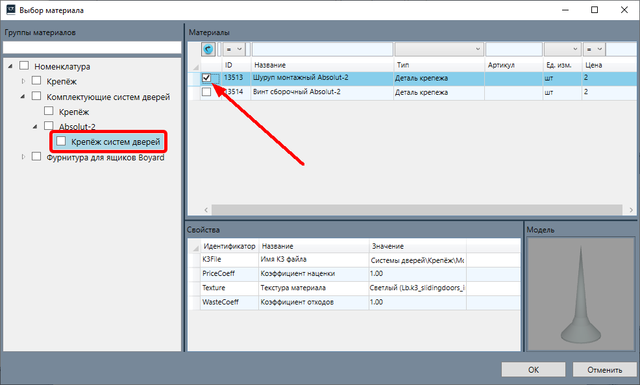640x385 pixels.
Task: Sort by the Цена column header
Action: [x=609, y=65]
